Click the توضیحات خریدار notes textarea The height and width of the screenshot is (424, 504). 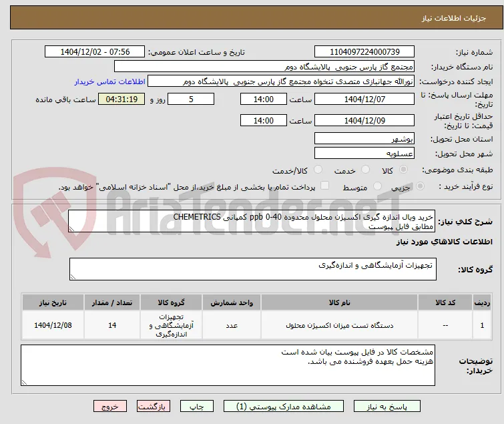click(x=228, y=365)
